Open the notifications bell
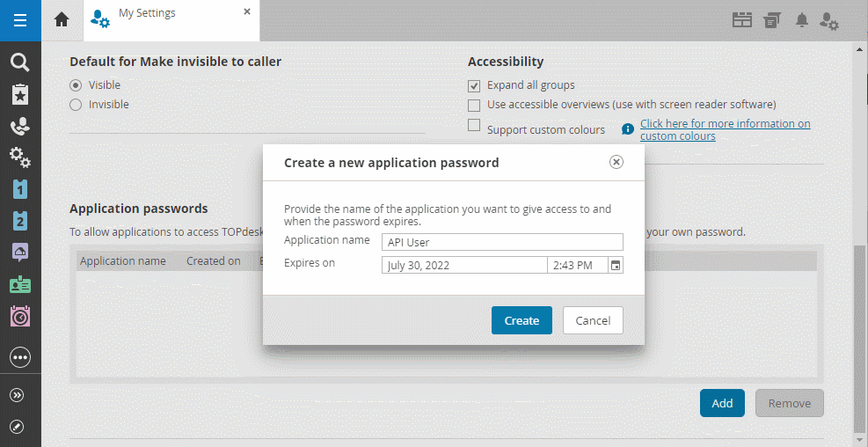Image resolution: width=868 pixels, height=447 pixels. [x=801, y=20]
